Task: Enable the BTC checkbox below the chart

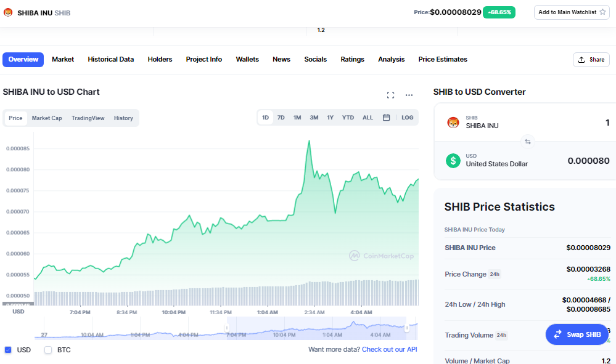Action: [48, 349]
